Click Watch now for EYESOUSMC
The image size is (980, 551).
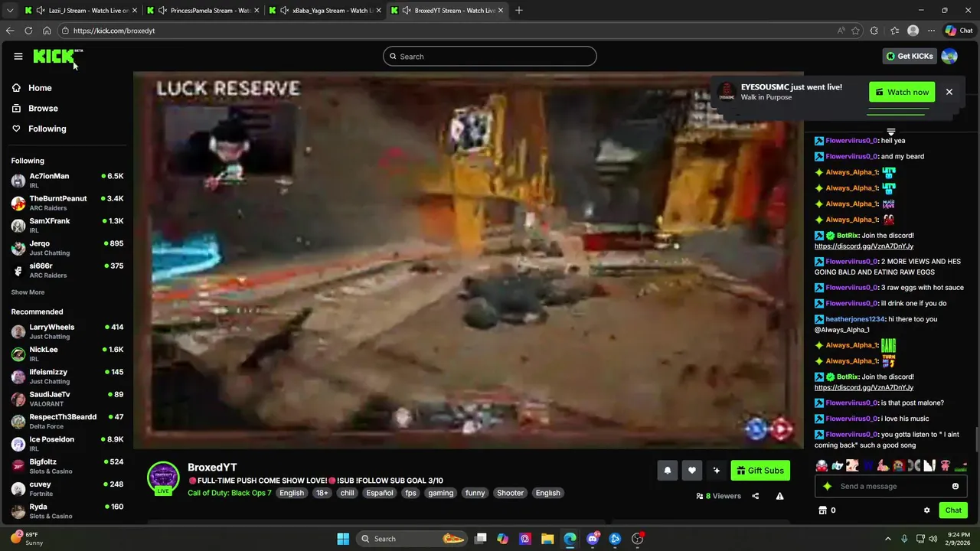[x=902, y=92]
